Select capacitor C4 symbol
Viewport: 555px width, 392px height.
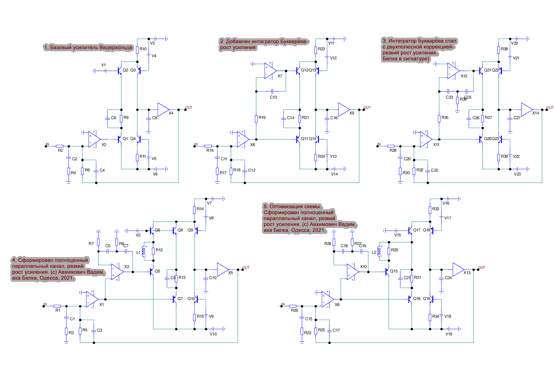tap(96, 171)
